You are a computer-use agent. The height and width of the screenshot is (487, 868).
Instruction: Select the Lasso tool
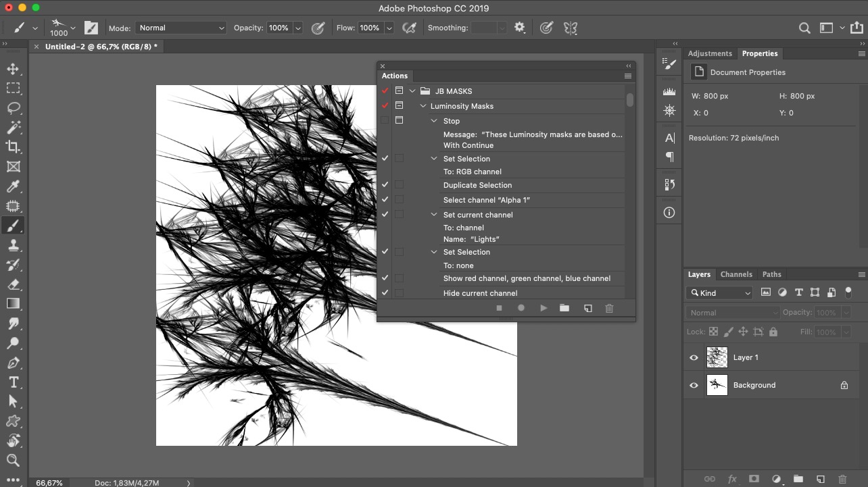point(13,108)
